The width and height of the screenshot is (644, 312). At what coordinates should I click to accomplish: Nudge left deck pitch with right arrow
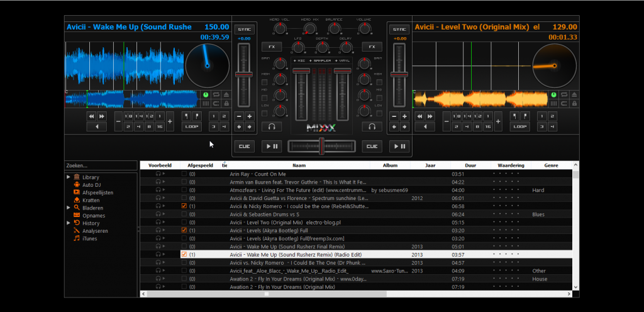pyautogui.click(x=249, y=126)
